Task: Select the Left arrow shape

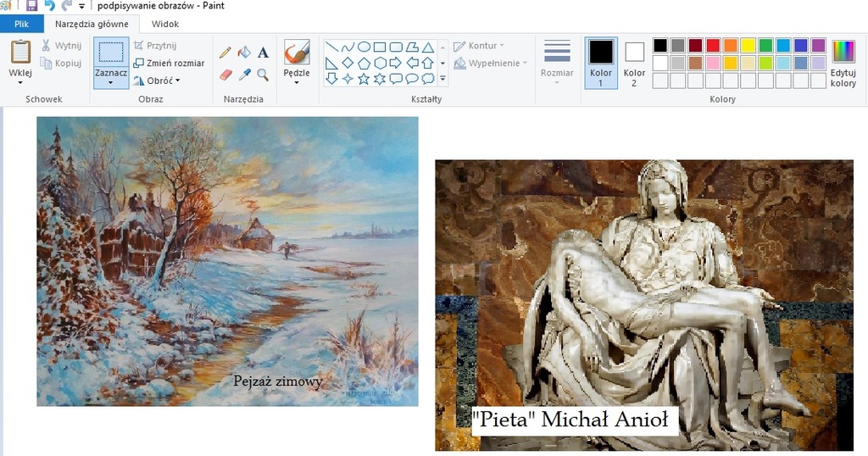Action: click(412, 63)
